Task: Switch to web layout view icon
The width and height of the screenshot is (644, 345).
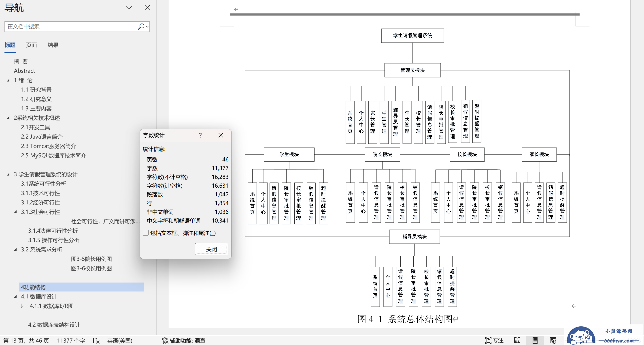Action: tap(553, 341)
